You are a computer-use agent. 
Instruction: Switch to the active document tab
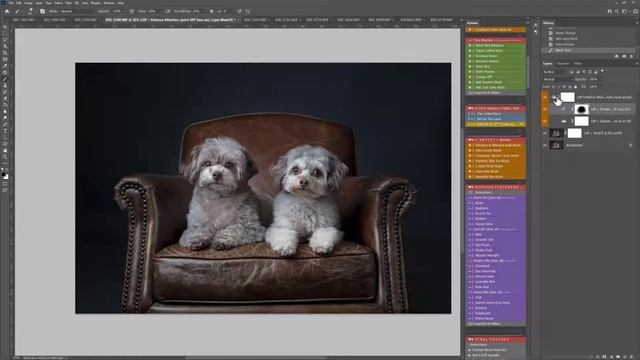tap(171, 20)
